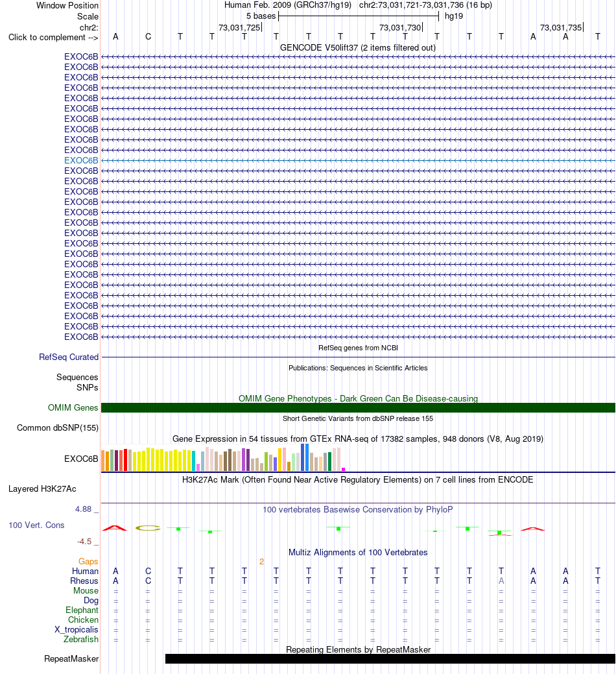Open "100 vertebrates Basewise Conservation by PhyloP" title

tap(358, 510)
